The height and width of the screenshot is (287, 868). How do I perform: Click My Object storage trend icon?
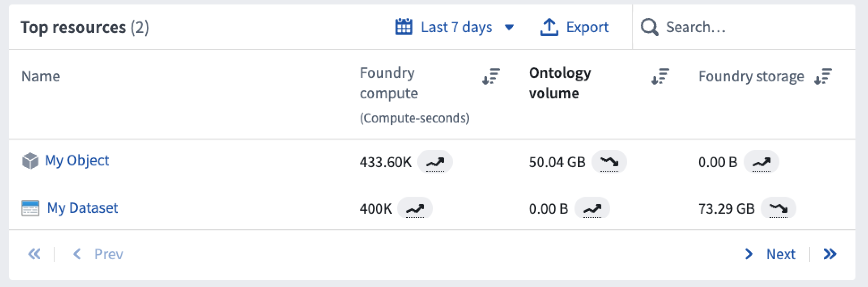[x=761, y=162]
